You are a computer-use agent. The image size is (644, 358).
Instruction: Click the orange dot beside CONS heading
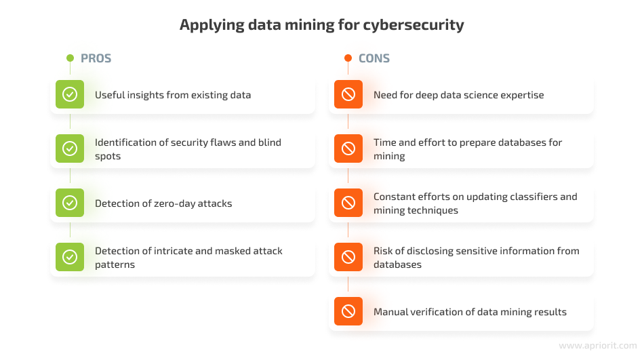point(348,58)
